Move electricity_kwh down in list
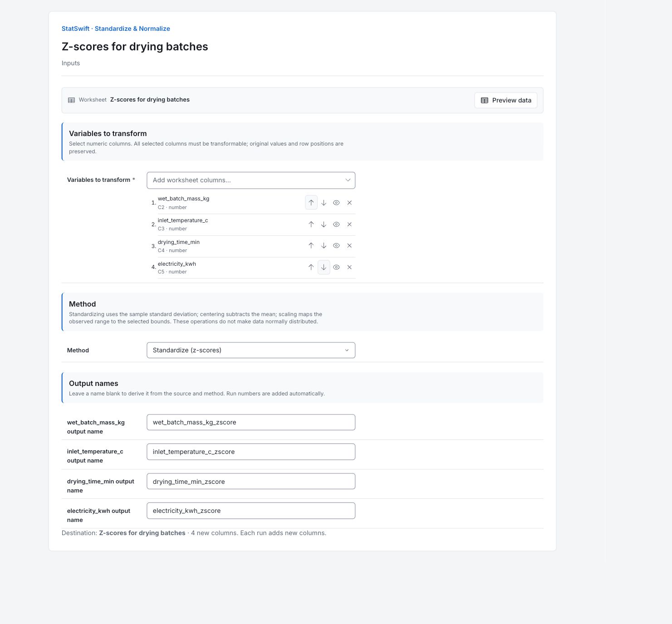Image resolution: width=672 pixels, height=624 pixels. pos(324,267)
